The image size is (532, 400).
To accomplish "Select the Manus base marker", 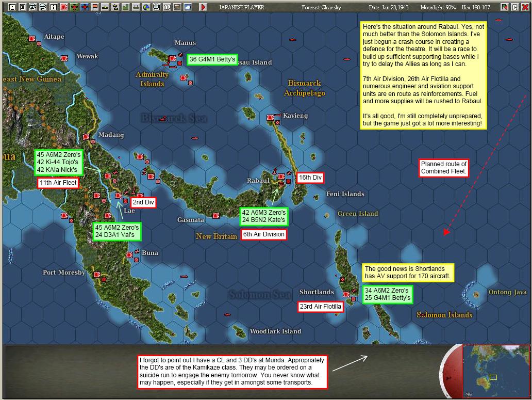I will (173, 58).
